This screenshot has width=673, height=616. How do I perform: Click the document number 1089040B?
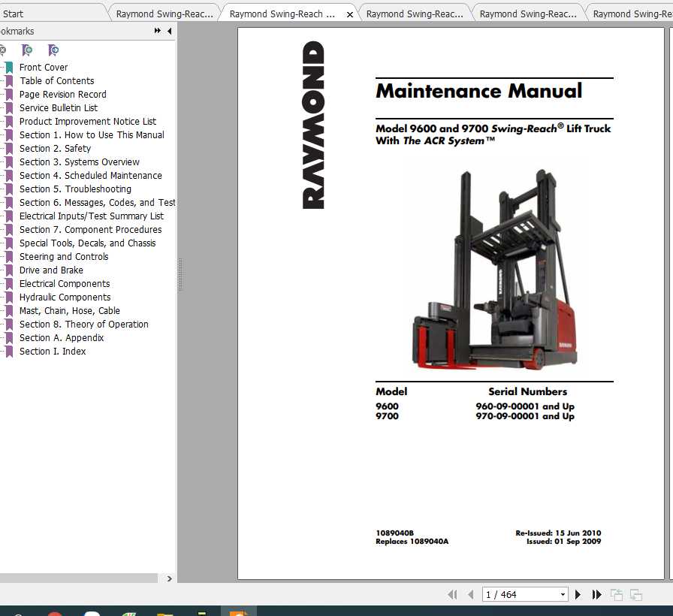[394, 533]
